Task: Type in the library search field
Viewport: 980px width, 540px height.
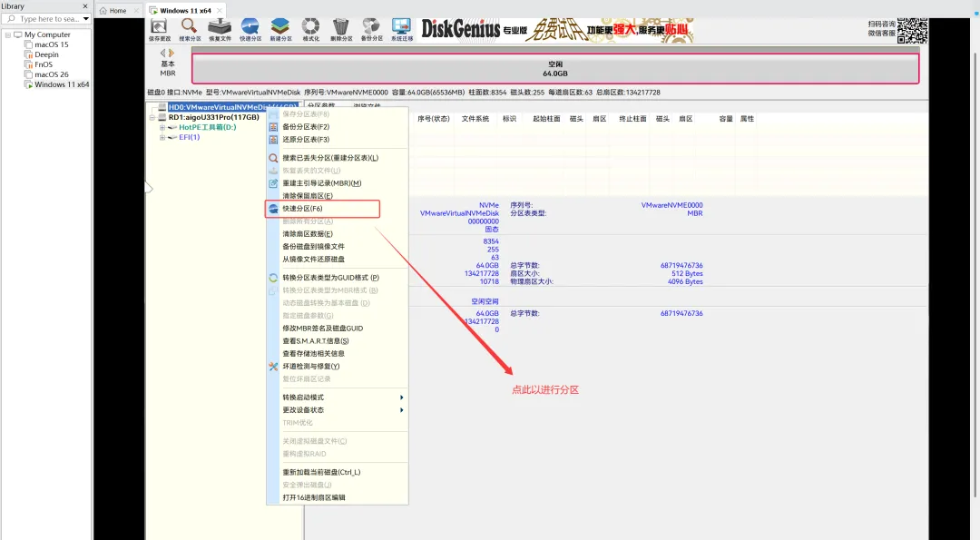Action: pyautogui.click(x=49, y=19)
